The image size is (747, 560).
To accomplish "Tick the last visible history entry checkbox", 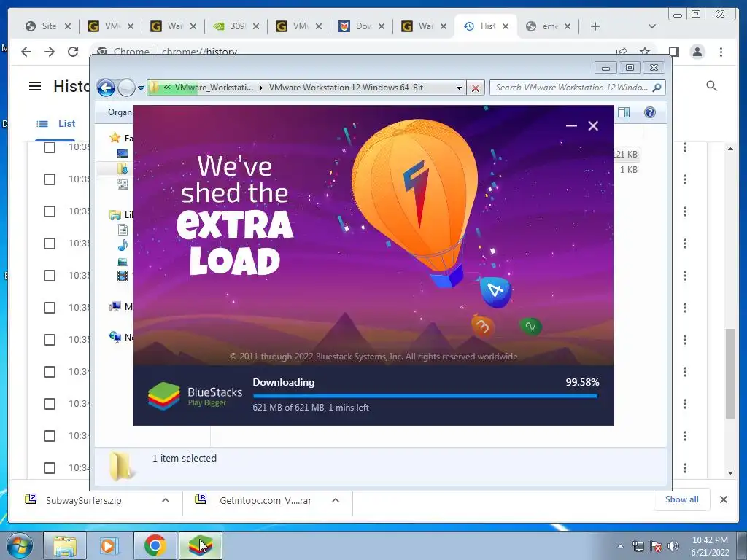I will coord(50,468).
